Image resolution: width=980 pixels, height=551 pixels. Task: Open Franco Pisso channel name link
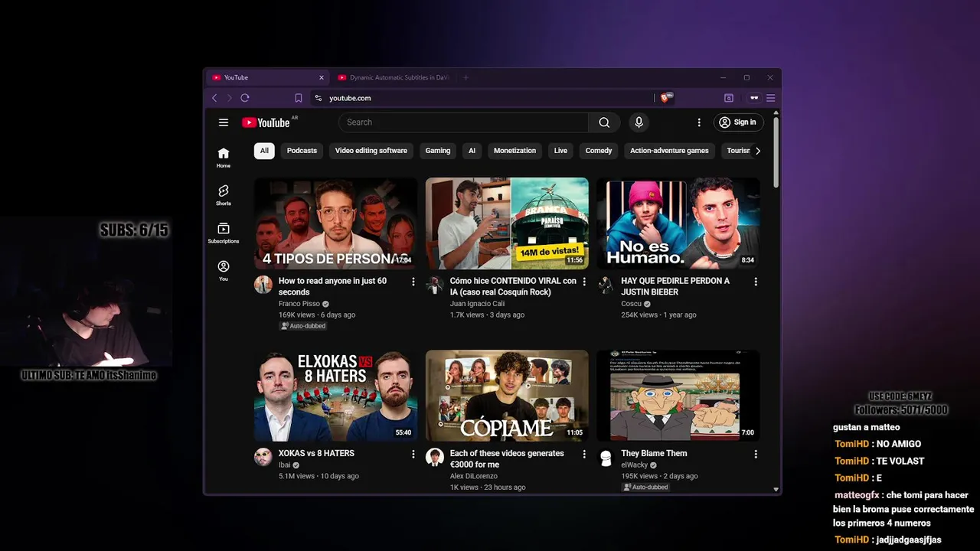pyautogui.click(x=299, y=304)
